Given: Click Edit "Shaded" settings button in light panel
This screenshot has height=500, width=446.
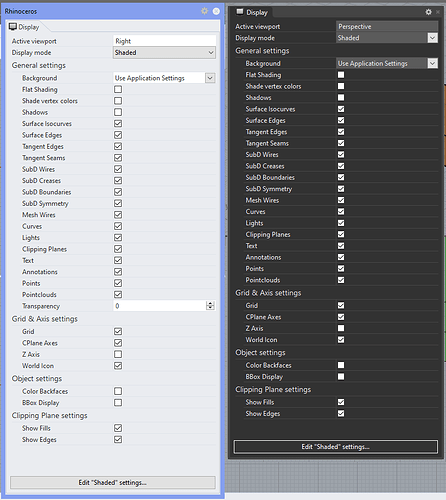Looking at the screenshot, I should coord(113,482).
